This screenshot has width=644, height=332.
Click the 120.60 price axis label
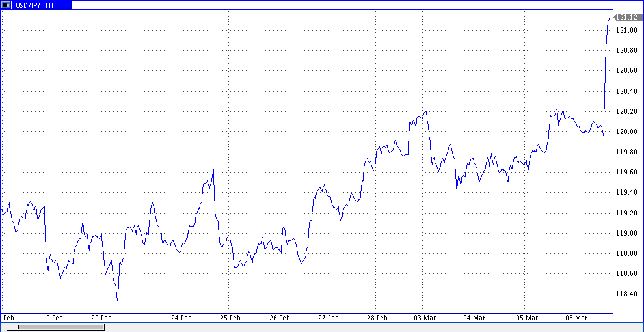coord(626,71)
